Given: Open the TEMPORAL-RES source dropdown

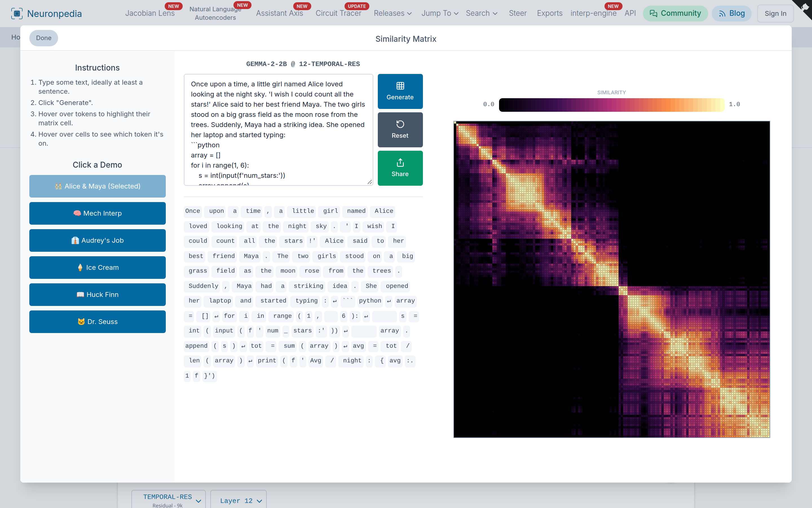Looking at the screenshot, I should [x=168, y=500].
